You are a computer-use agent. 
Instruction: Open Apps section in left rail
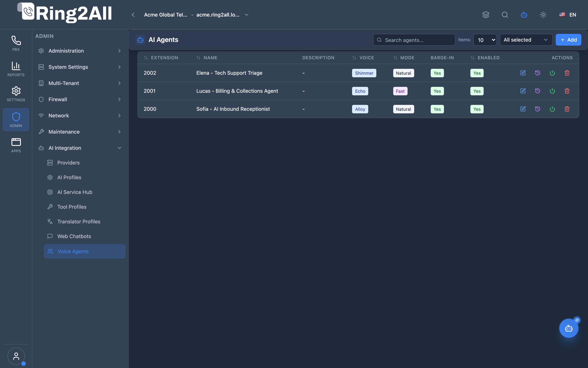point(16,145)
